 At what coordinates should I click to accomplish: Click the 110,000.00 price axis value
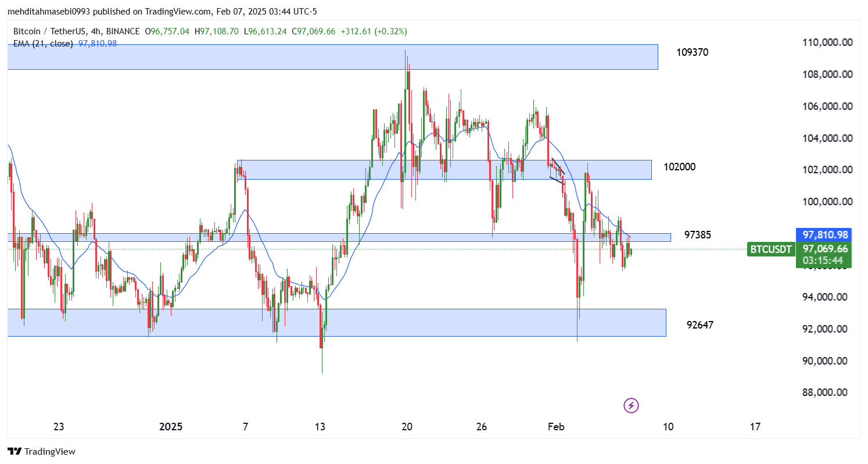point(827,42)
